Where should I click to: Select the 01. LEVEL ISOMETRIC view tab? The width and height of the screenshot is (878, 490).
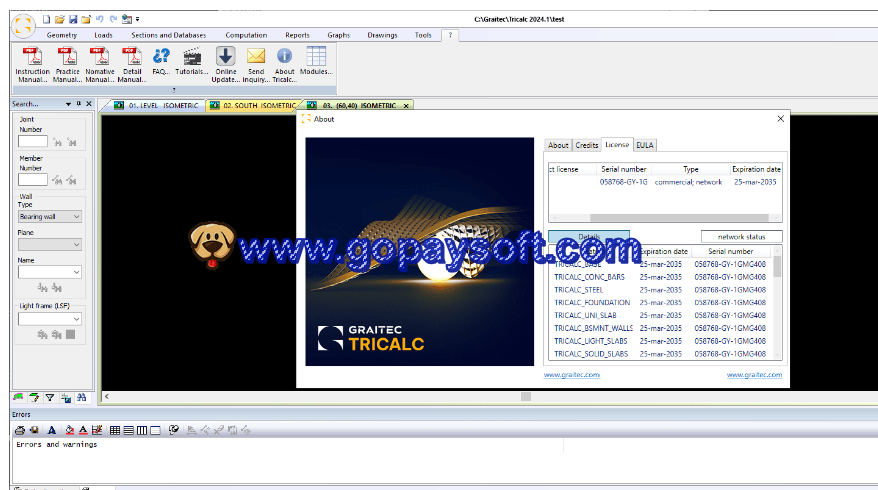156,105
